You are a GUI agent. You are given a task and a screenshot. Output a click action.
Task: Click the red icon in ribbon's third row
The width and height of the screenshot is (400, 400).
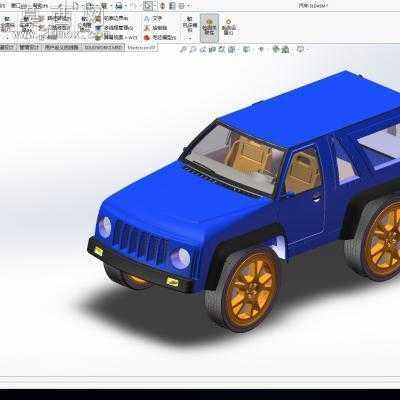pos(147,38)
